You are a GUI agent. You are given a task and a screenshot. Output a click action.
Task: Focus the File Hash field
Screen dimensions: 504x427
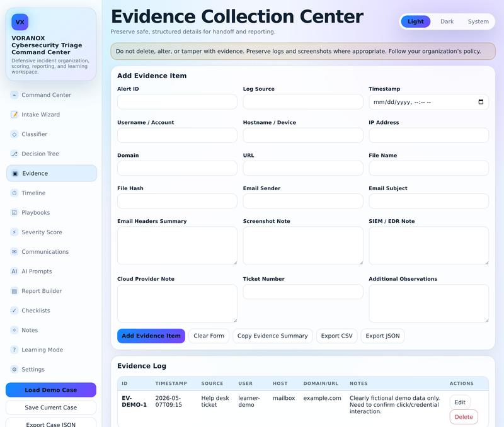pyautogui.click(x=177, y=201)
